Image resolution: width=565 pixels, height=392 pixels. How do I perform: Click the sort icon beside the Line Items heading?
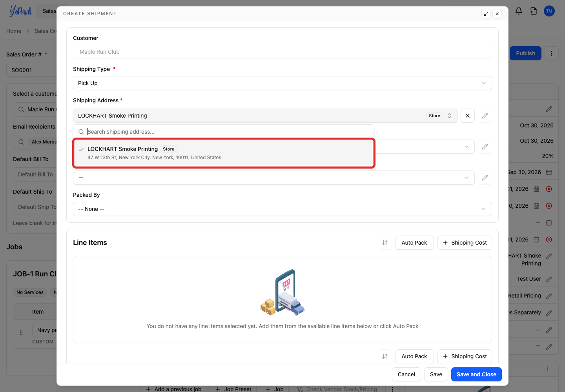(385, 243)
